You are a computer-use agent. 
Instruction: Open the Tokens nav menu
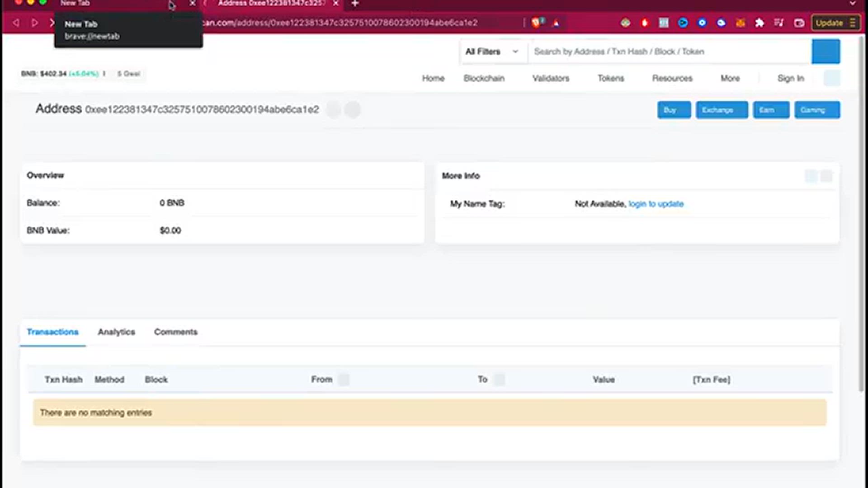click(611, 78)
